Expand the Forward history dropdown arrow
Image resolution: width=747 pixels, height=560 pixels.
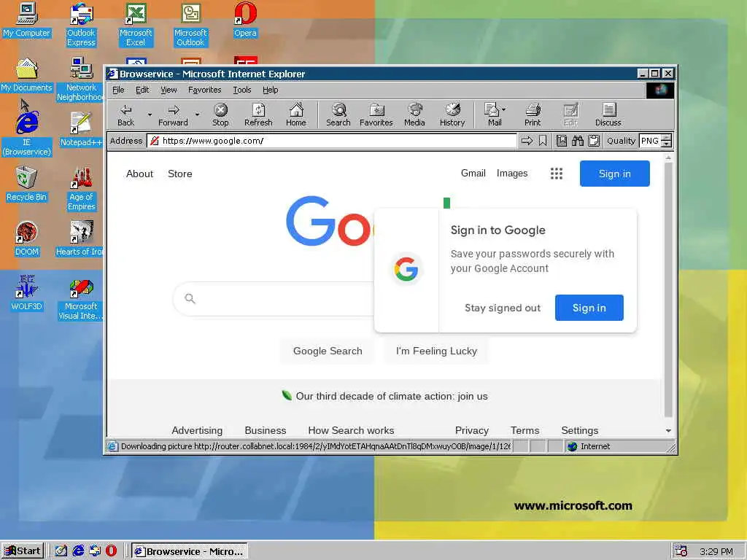[x=197, y=114]
